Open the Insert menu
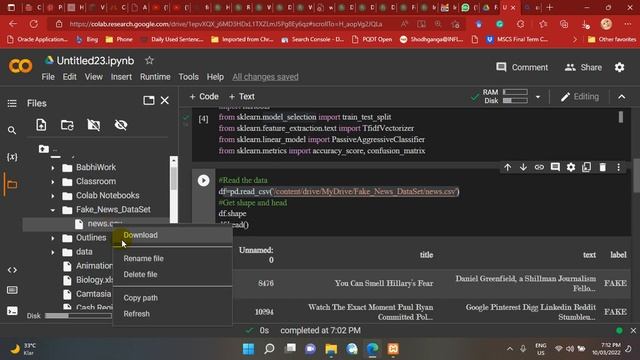Screen dimensions: 640x360 click(x=121, y=77)
